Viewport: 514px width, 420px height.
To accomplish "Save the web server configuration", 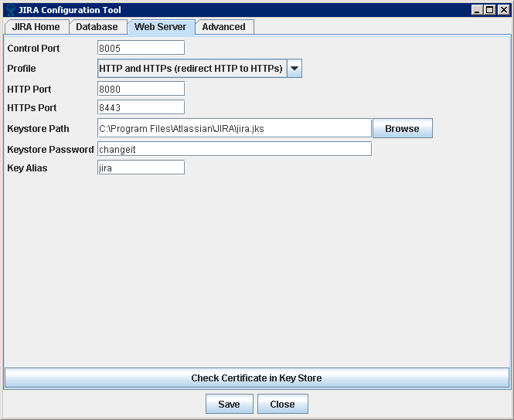I will (x=229, y=404).
